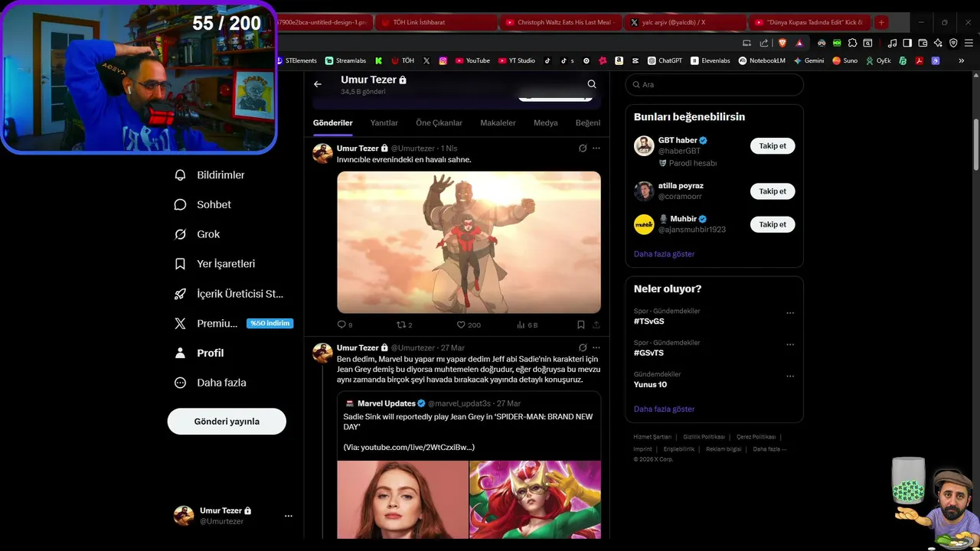Launch Grok from the sidebar
Screen dimensions: 980x551
click(198, 234)
